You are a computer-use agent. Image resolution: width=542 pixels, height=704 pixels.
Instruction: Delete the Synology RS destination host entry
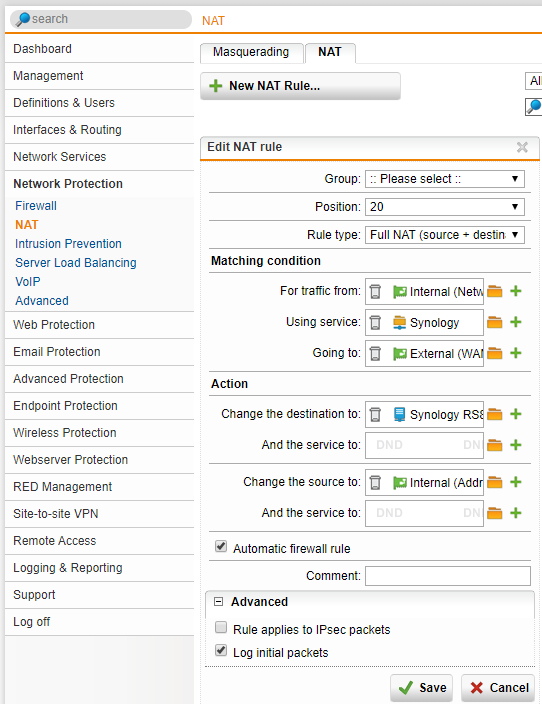[375, 414]
